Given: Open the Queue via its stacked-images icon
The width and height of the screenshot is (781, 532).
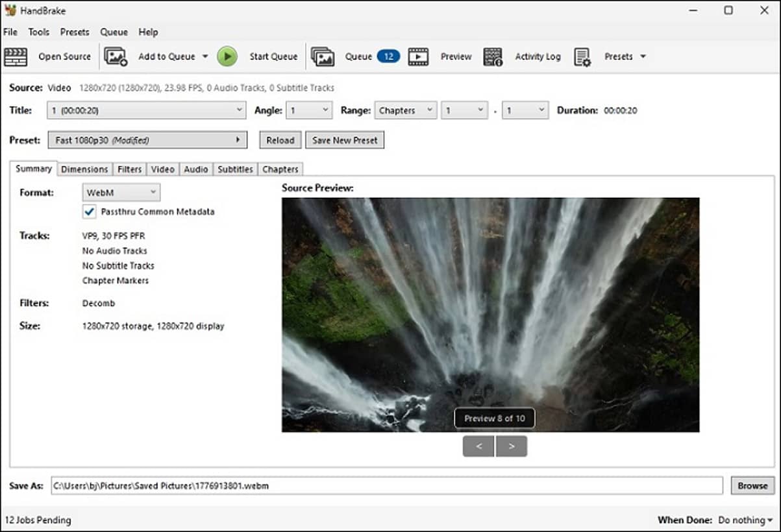Looking at the screenshot, I should [323, 56].
